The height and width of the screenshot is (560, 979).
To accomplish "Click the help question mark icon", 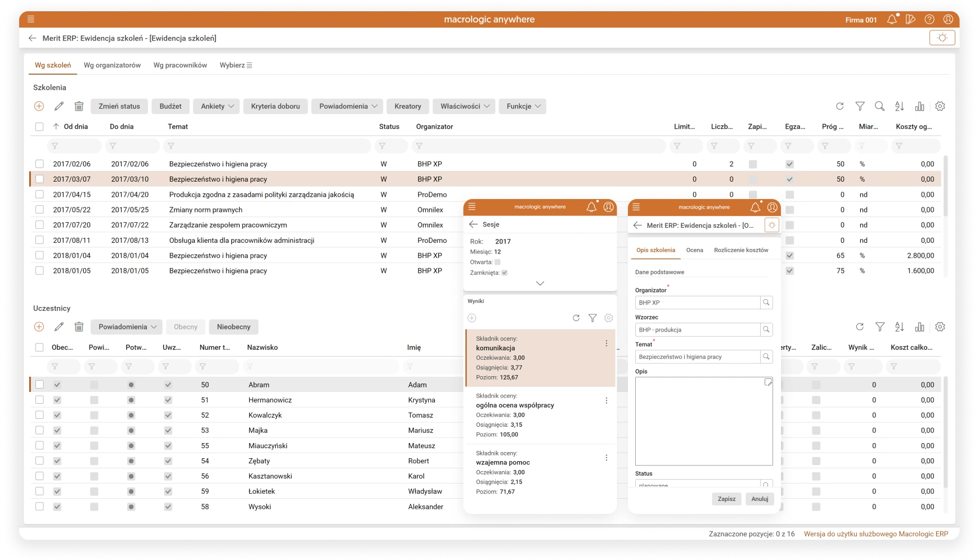I will pos(929,20).
